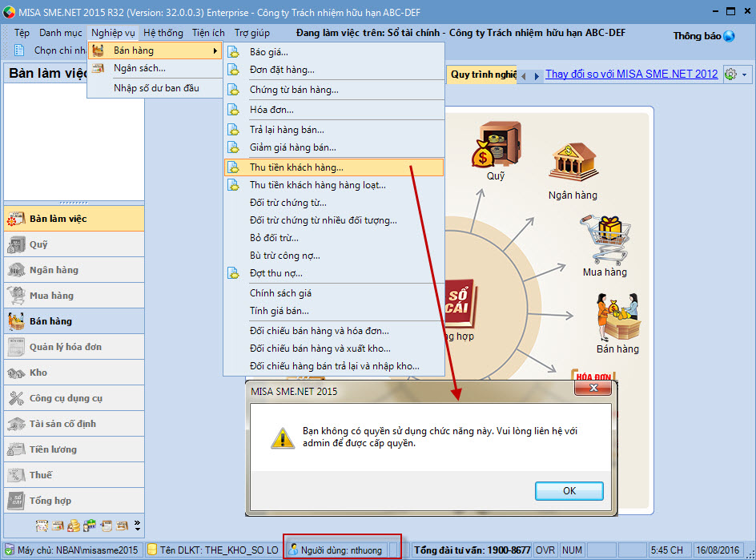
Task: Select Ngân sách... menu entry
Action: (x=155, y=68)
